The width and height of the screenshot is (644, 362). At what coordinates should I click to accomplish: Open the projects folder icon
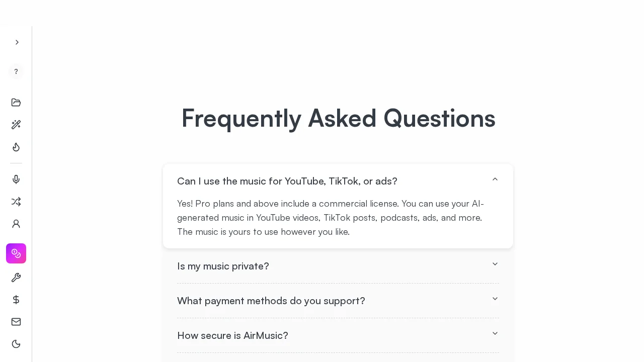click(x=16, y=103)
